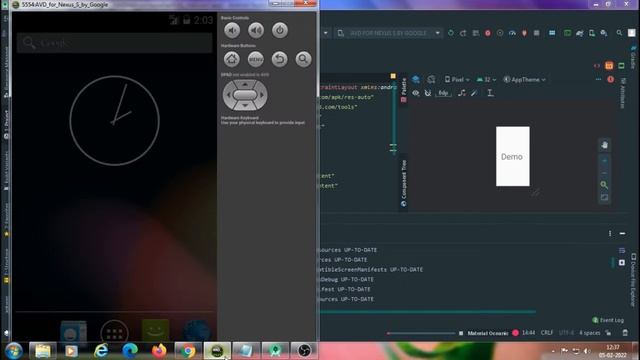The width and height of the screenshot is (640, 360).
Task: Click the emulator power button
Action: pos(280,30)
